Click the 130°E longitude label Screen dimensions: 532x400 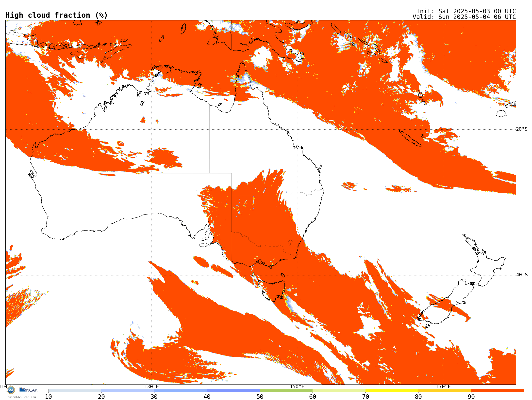tap(151, 387)
